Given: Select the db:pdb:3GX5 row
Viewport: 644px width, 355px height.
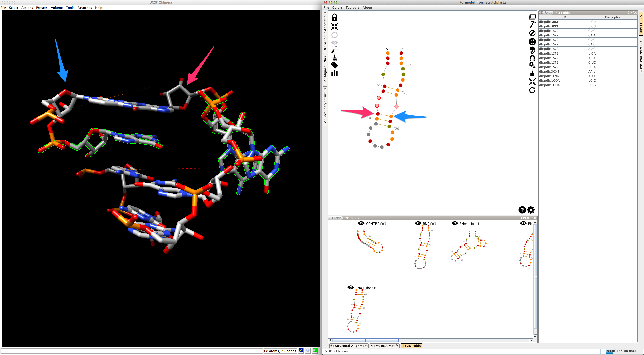Looking at the screenshot, I should click(x=588, y=72).
